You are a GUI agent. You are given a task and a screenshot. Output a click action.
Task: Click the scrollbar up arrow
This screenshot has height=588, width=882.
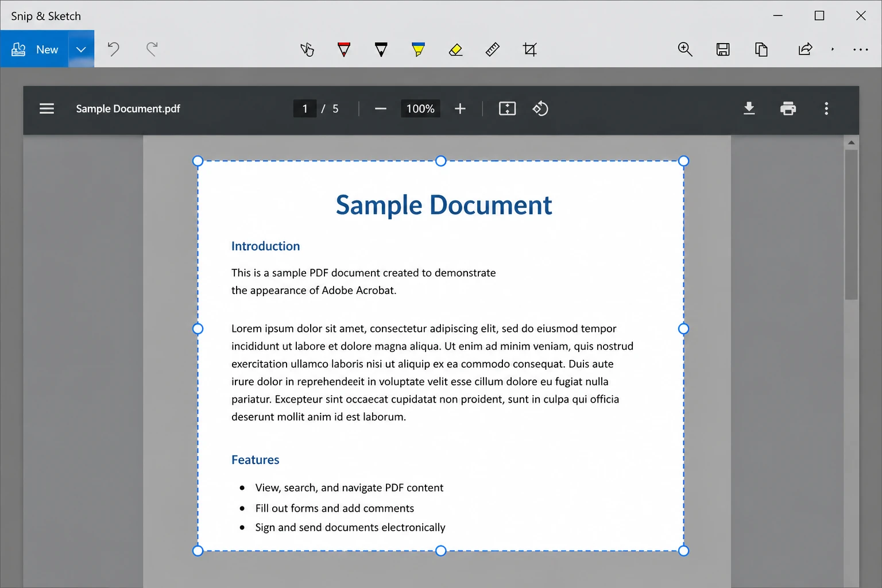(852, 142)
